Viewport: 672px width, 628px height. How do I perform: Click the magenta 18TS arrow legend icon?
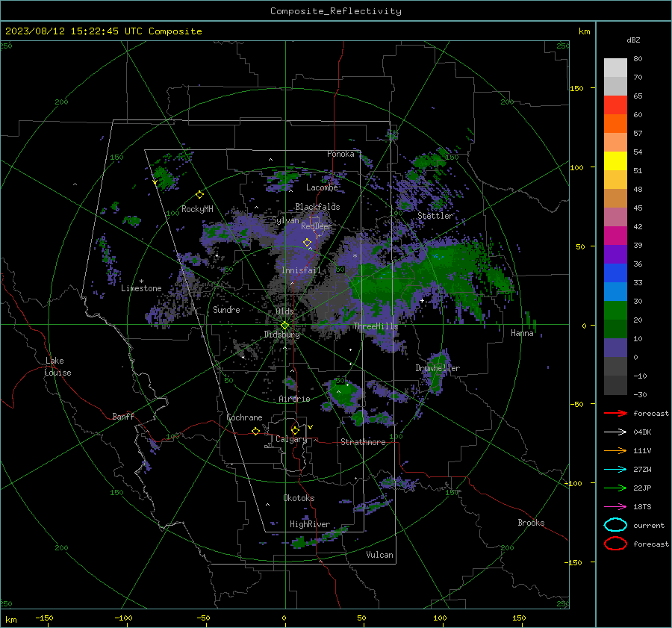click(x=615, y=507)
